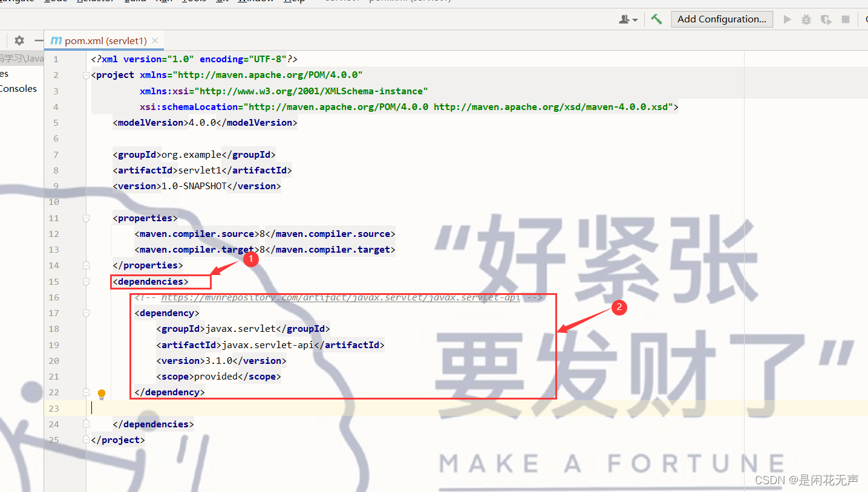
Task: Open the settings gear above the sidebar
Action: tap(19, 40)
